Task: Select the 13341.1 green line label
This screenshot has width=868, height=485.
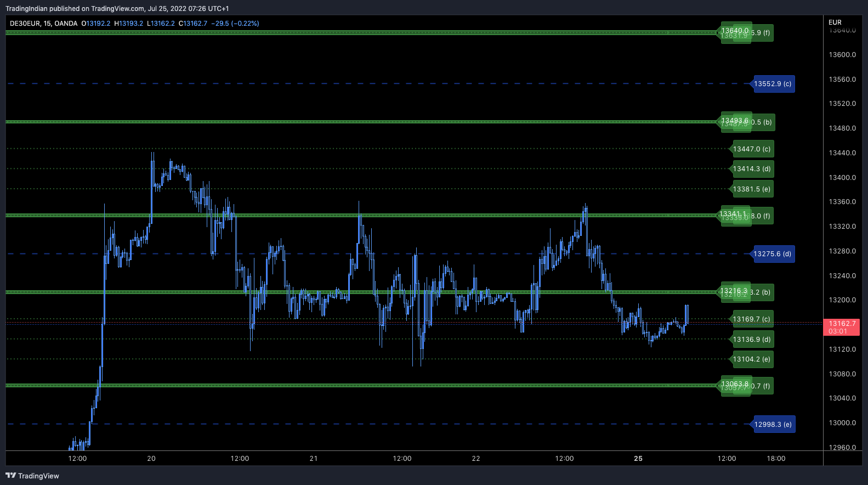Action: 734,214
